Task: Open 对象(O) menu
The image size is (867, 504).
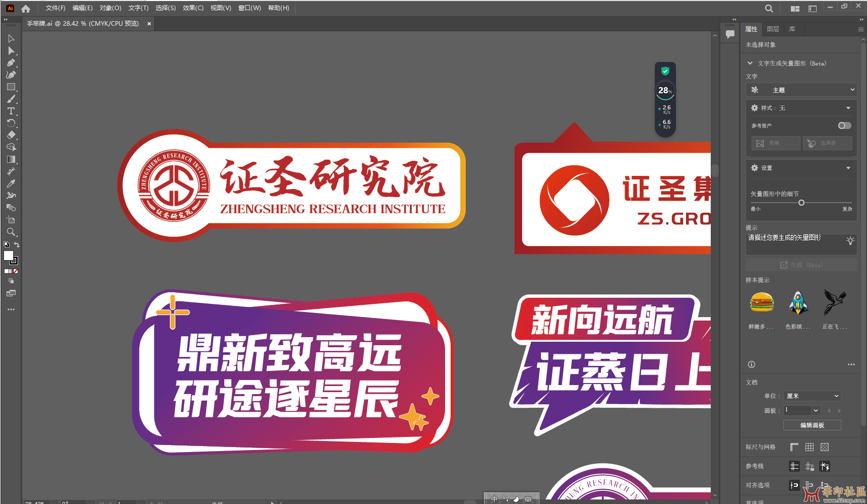Action: tap(110, 8)
